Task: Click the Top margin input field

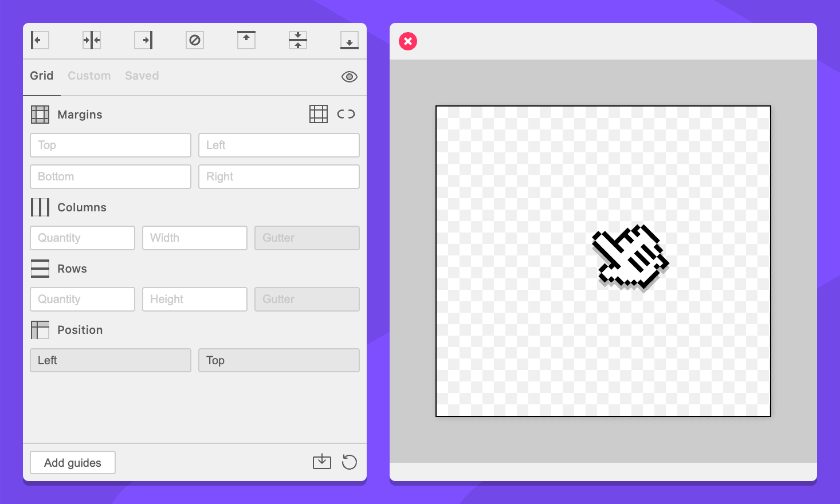Action: 111,145
